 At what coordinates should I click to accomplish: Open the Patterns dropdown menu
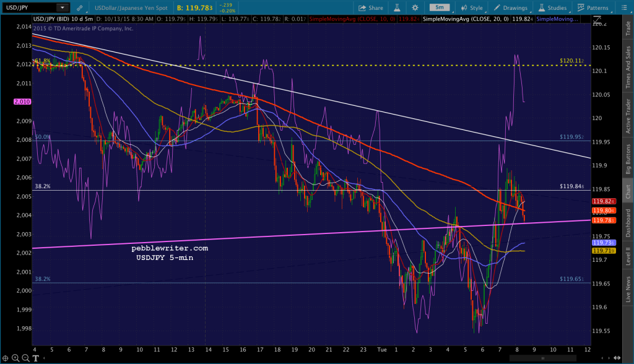pos(593,7)
